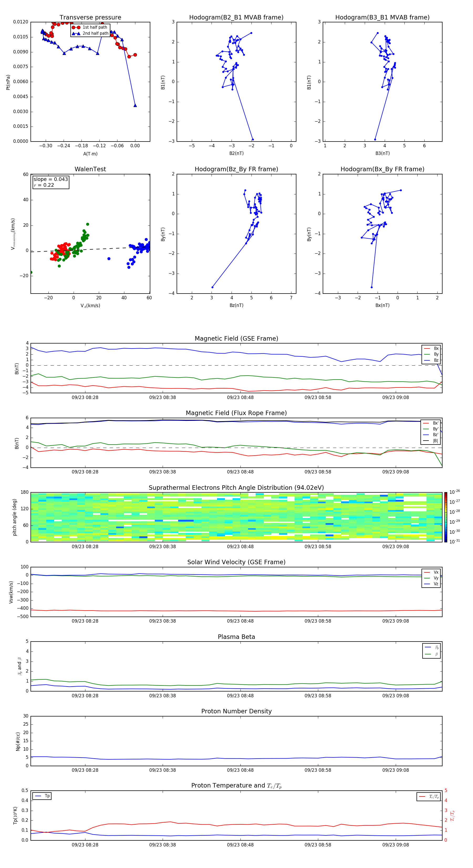473x868 pixels.
Task: Click the 'pitch angle (deg)' axis label
Action: tap(14, 517)
